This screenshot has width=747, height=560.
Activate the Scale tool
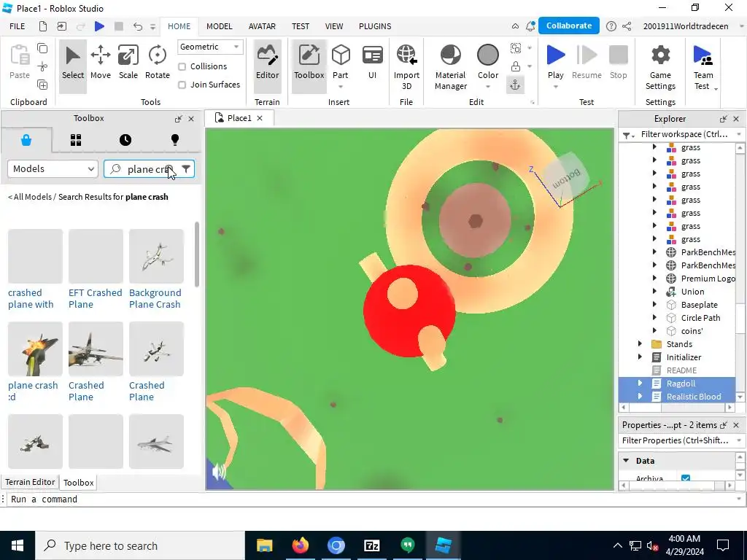click(128, 63)
